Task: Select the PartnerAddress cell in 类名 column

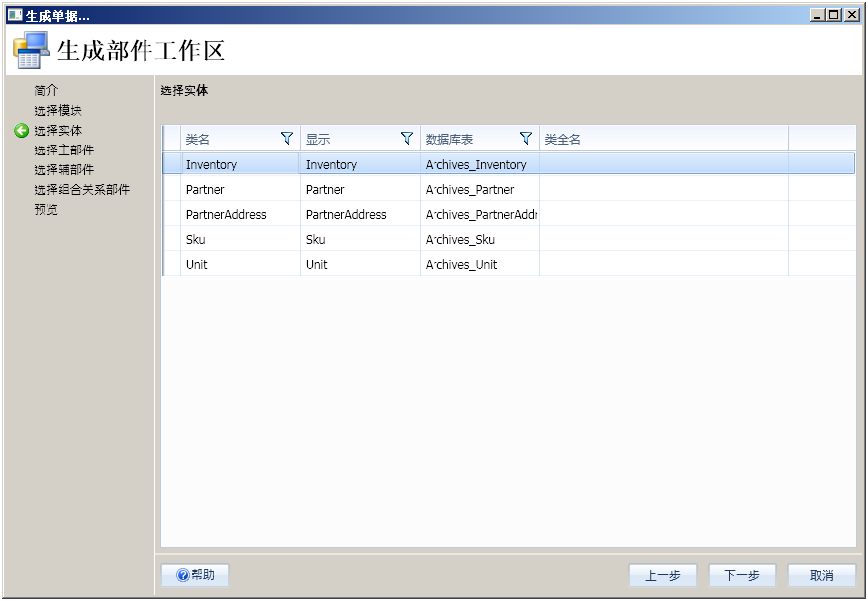Action: [240, 214]
